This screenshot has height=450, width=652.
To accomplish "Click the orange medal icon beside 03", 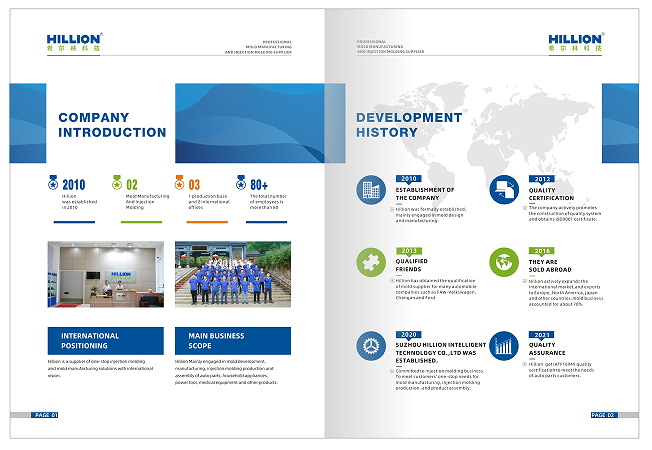I will (180, 184).
